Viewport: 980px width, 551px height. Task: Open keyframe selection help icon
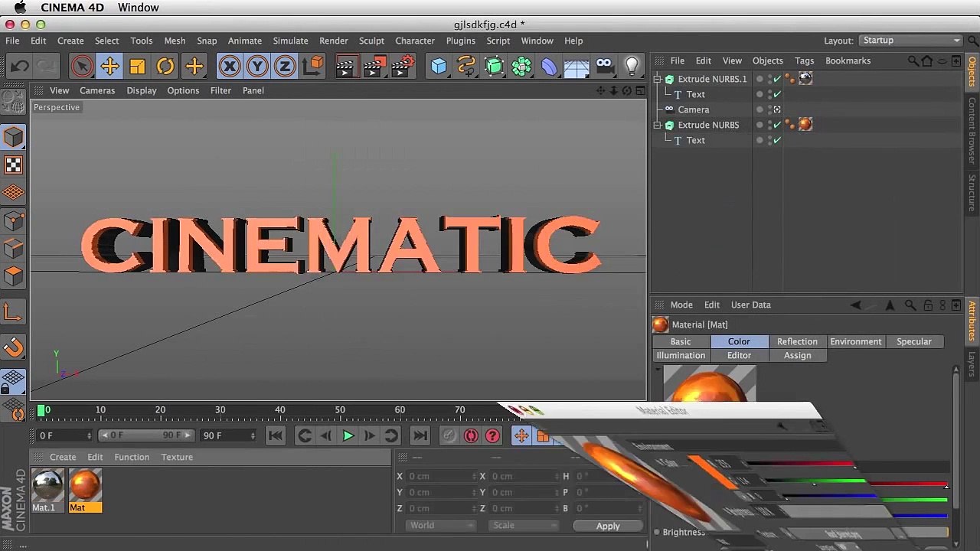coord(493,435)
